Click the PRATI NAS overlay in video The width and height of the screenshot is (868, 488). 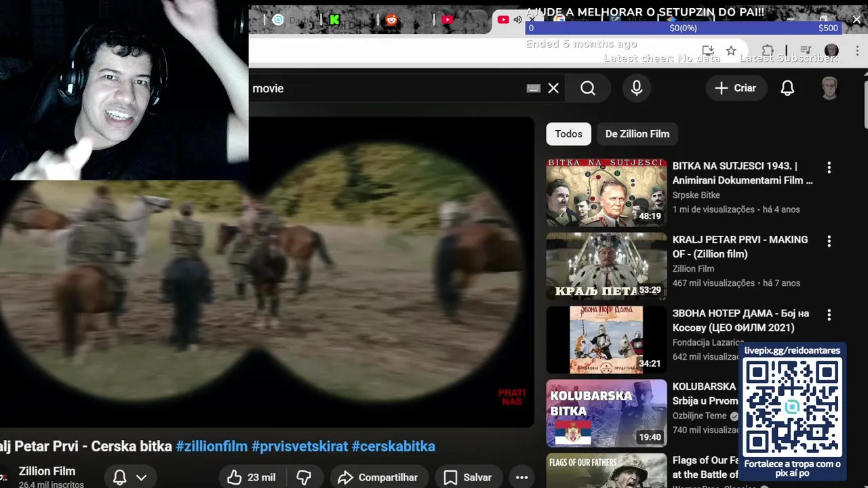tap(511, 397)
